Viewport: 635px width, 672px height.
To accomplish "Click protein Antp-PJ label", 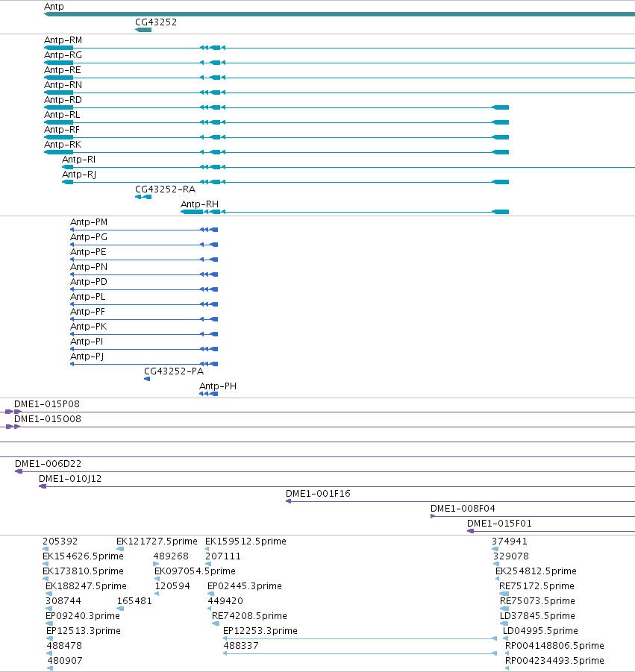I will (87, 357).
